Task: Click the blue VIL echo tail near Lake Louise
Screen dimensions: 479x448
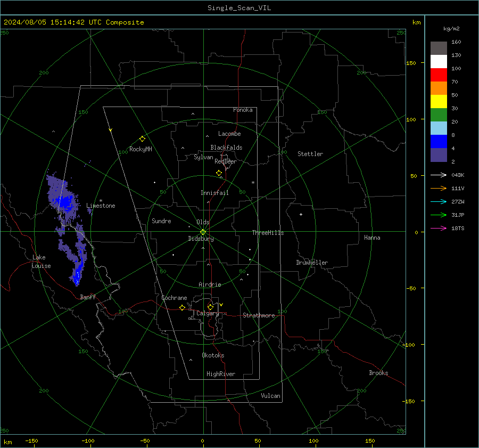Action: click(x=78, y=277)
